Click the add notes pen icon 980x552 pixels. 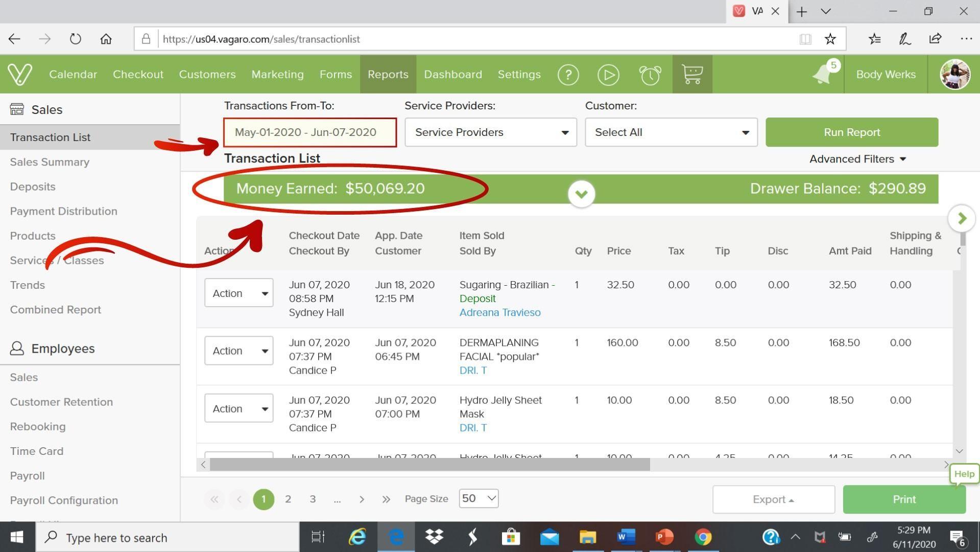(905, 39)
